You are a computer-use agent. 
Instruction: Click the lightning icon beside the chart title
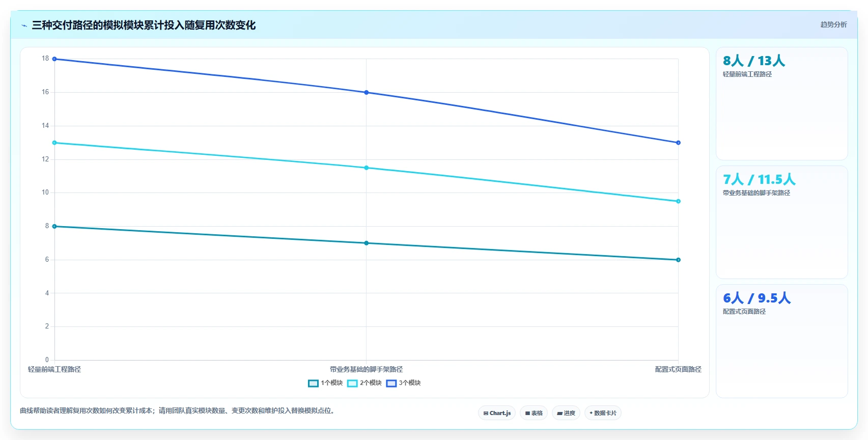coord(24,25)
